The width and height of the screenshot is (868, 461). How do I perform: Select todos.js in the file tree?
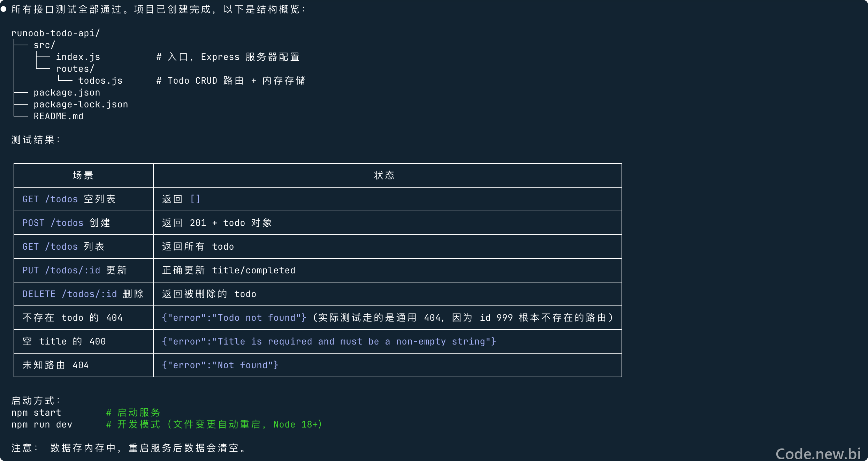[100, 81]
